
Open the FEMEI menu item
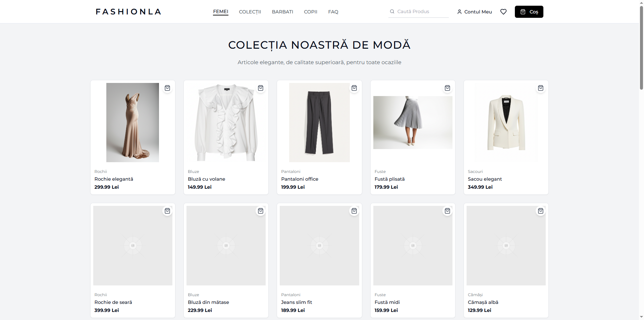coord(221,12)
